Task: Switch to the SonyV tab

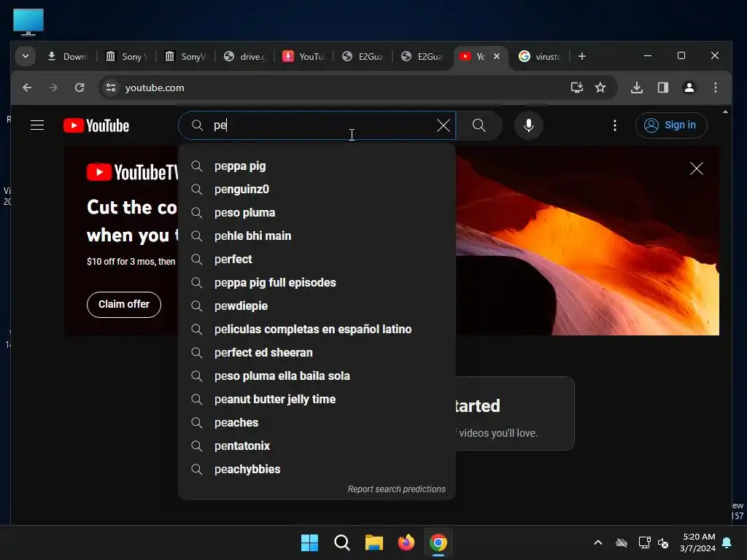Action: (185, 57)
